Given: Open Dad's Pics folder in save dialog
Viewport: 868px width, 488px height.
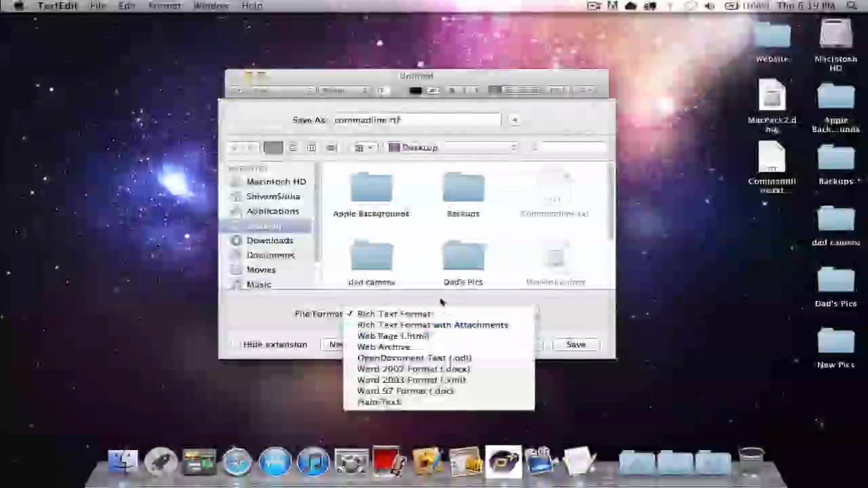Looking at the screenshot, I should (x=463, y=263).
